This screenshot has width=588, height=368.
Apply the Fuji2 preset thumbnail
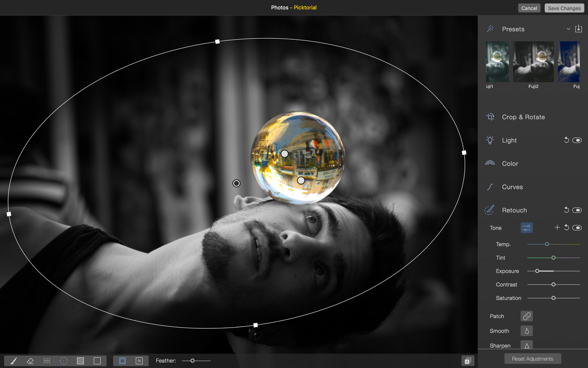click(533, 62)
